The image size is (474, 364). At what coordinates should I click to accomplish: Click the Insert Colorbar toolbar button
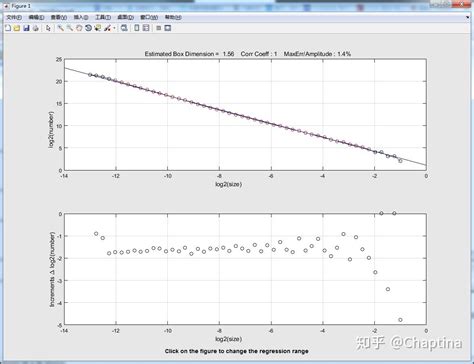(137, 28)
